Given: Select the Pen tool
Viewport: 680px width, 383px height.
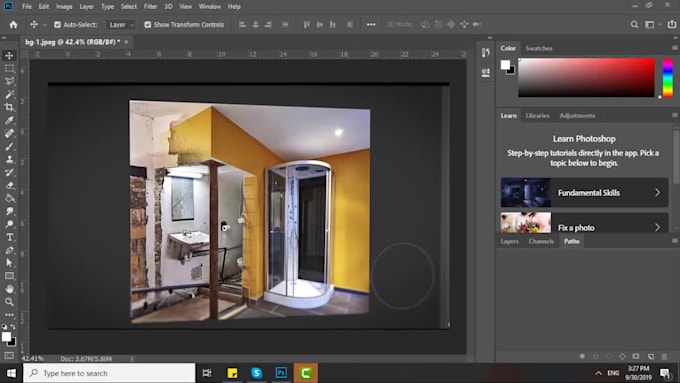Looking at the screenshot, I should 9,250.
